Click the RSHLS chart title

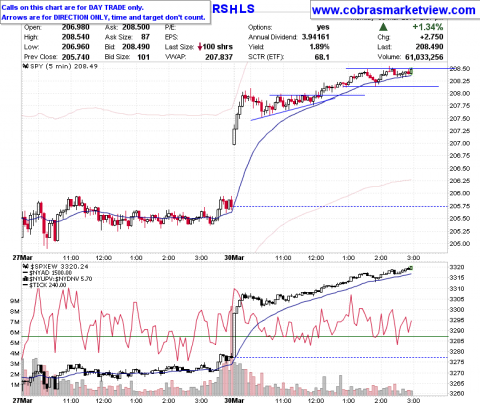(233, 9)
